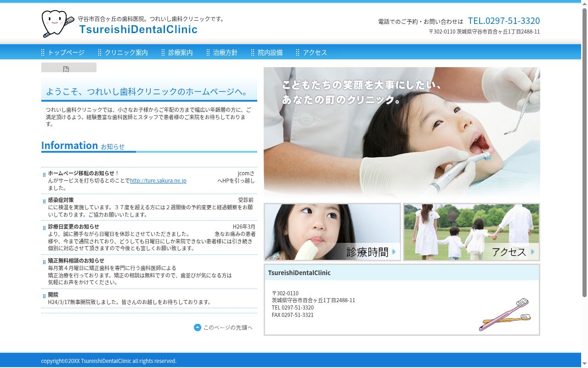Click the main dental treatment hero image
The width and height of the screenshot is (588, 368).
(x=402, y=133)
